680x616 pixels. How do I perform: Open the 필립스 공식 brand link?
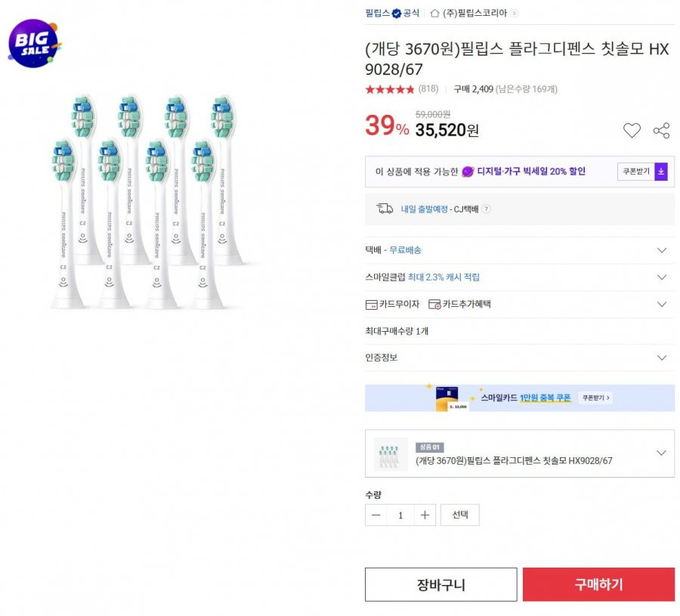click(392, 13)
